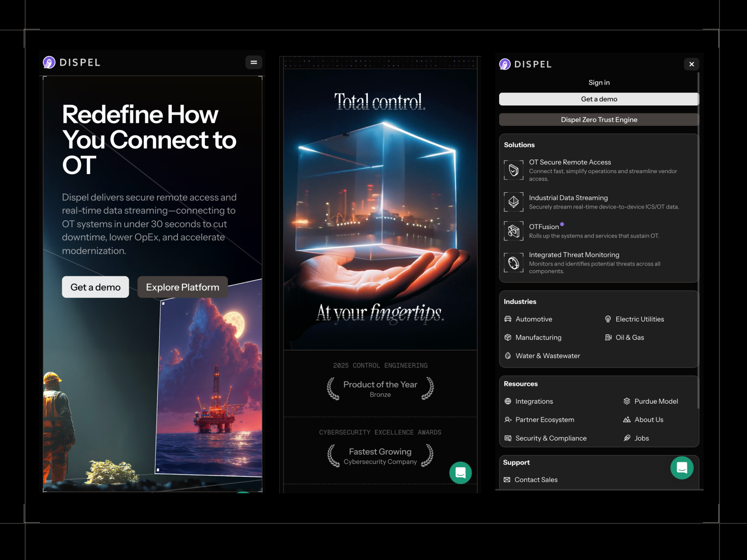The height and width of the screenshot is (560, 747).
Task: Click the OT Secure Remote Access shield icon
Action: pyautogui.click(x=514, y=170)
